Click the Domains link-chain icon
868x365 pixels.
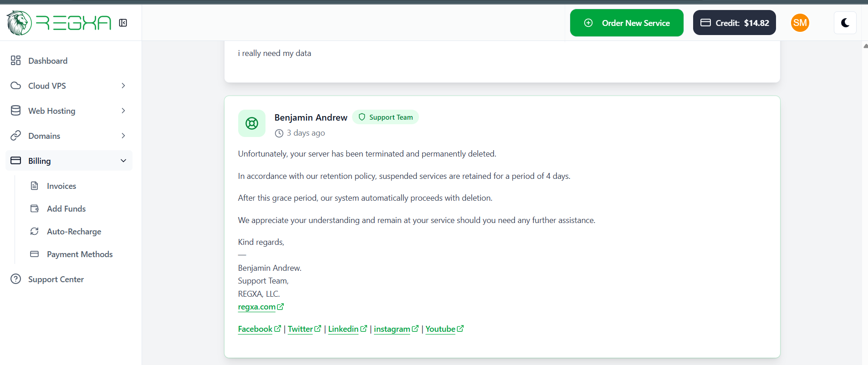[16, 136]
